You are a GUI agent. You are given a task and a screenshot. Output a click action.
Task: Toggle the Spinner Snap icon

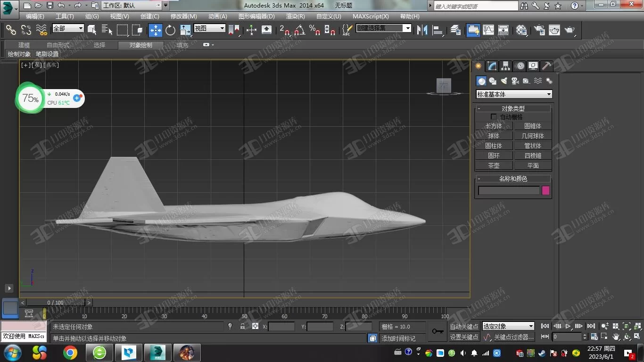click(330, 30)
